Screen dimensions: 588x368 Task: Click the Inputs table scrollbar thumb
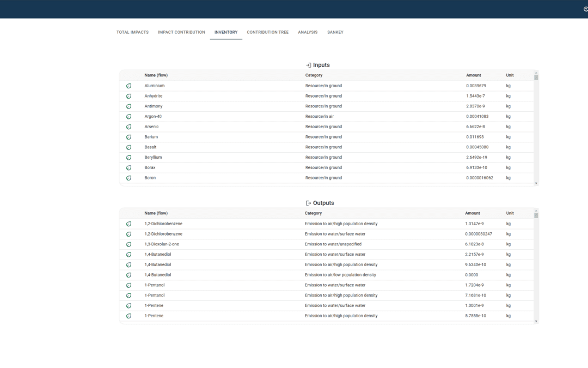(536, 78)
